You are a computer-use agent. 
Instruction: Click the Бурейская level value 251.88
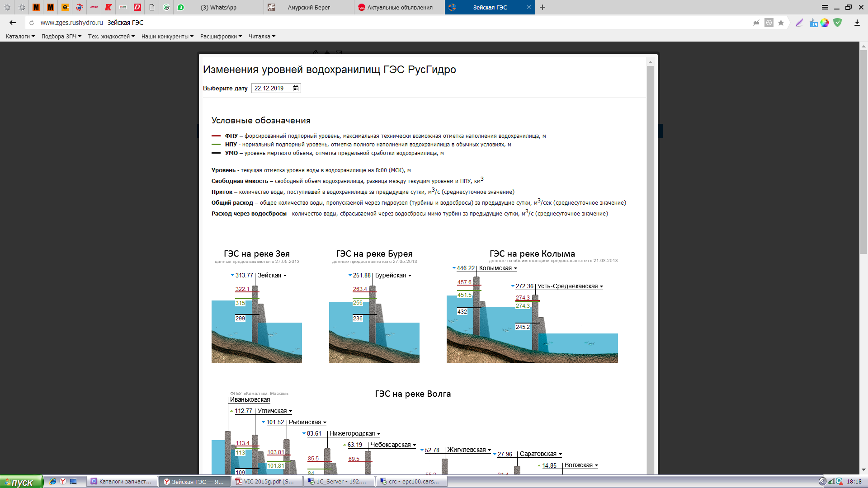pos(362,276)
